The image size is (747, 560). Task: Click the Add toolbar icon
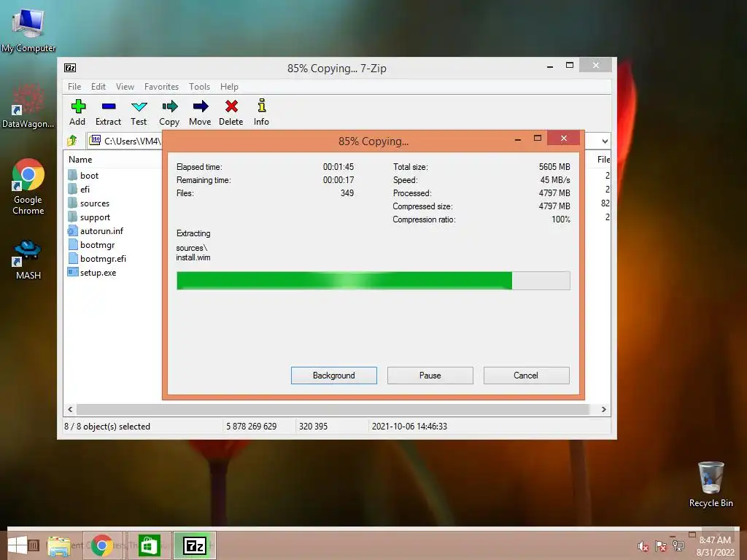(77, 112)
